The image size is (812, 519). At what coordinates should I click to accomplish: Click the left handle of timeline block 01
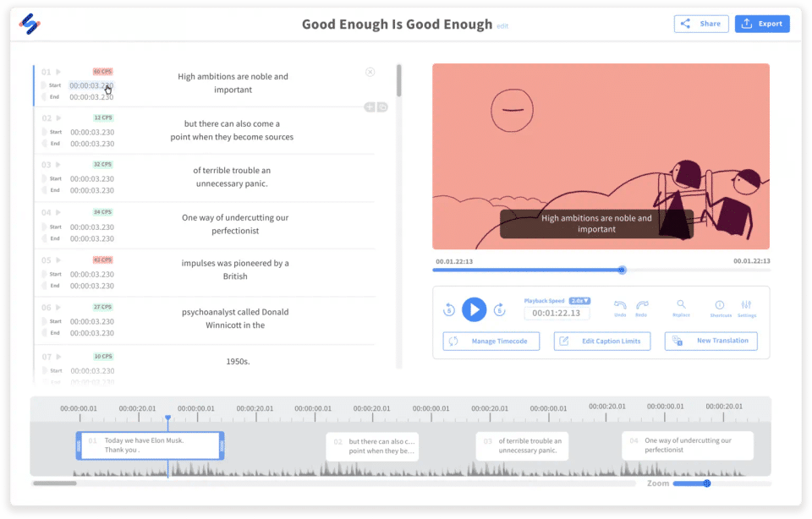point(79,445)
